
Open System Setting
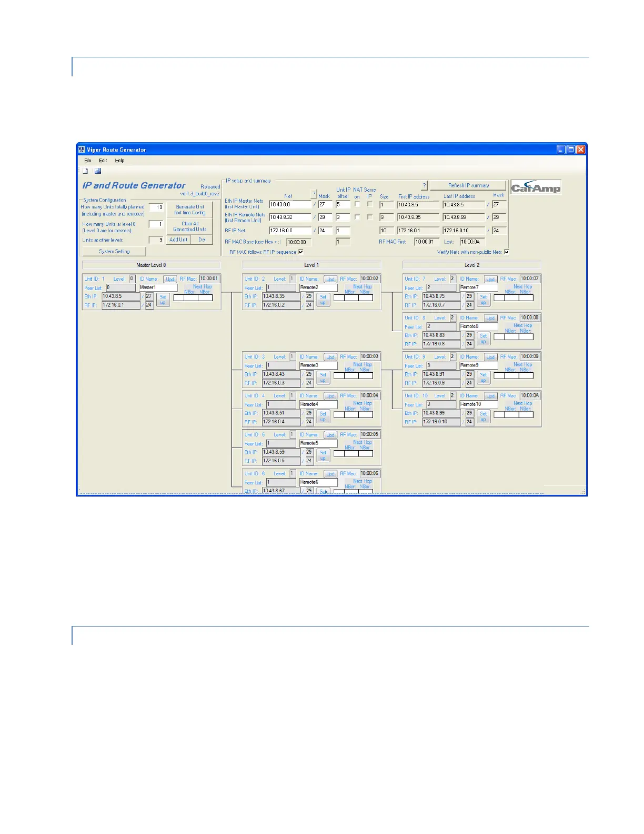114,251
